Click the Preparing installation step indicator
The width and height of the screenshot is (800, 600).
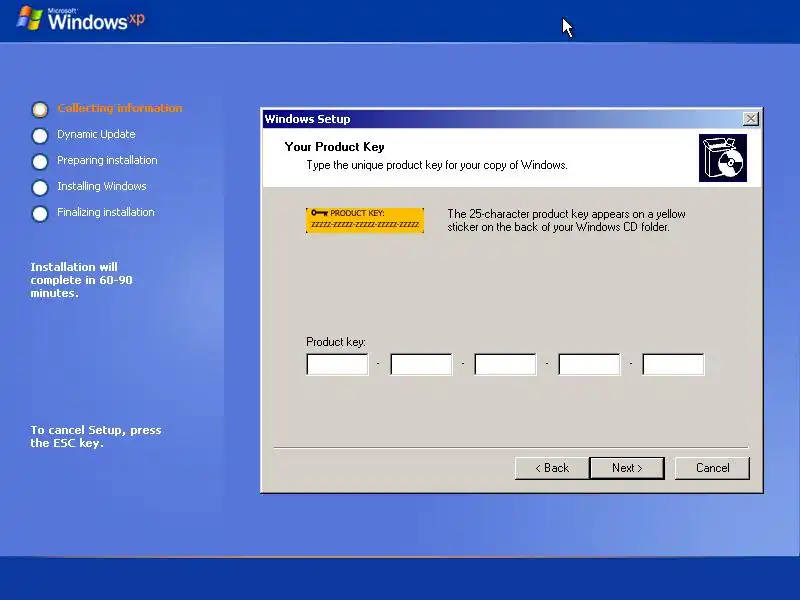pyautogui.click(x=40, y=161)
